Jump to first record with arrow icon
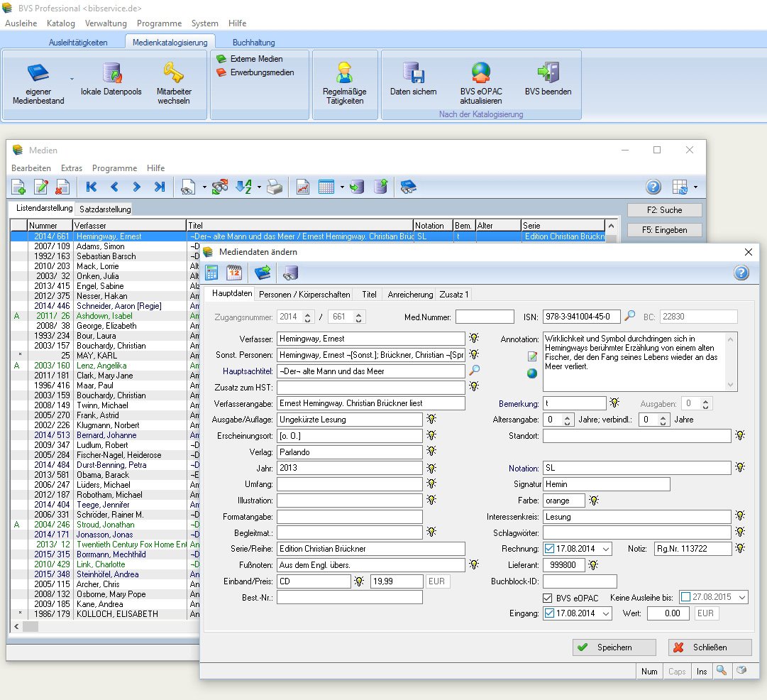The height and width of the screenshot is (700, 767). pos(91,187)
